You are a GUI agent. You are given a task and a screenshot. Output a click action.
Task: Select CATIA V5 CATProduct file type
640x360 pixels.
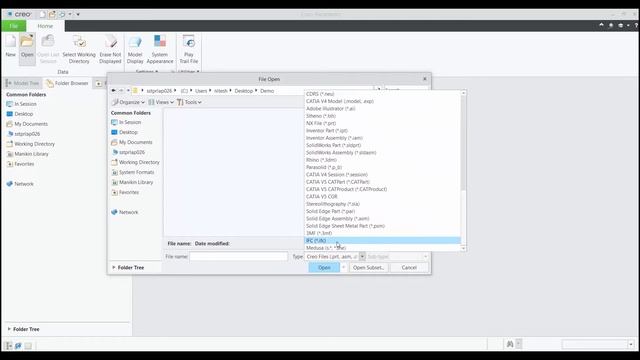[x=382, y=189]
